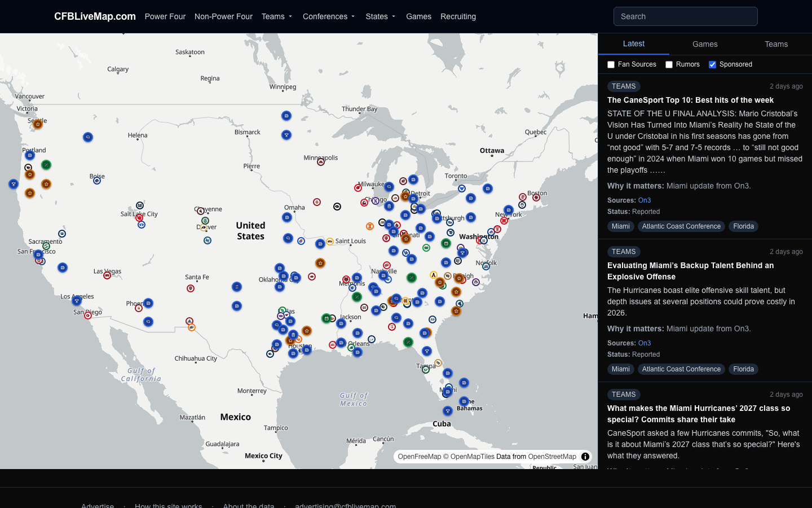Click the Miami tag in Backup Talent story
The height and width of the screenshot is (508, 812).
click(621, 369)
